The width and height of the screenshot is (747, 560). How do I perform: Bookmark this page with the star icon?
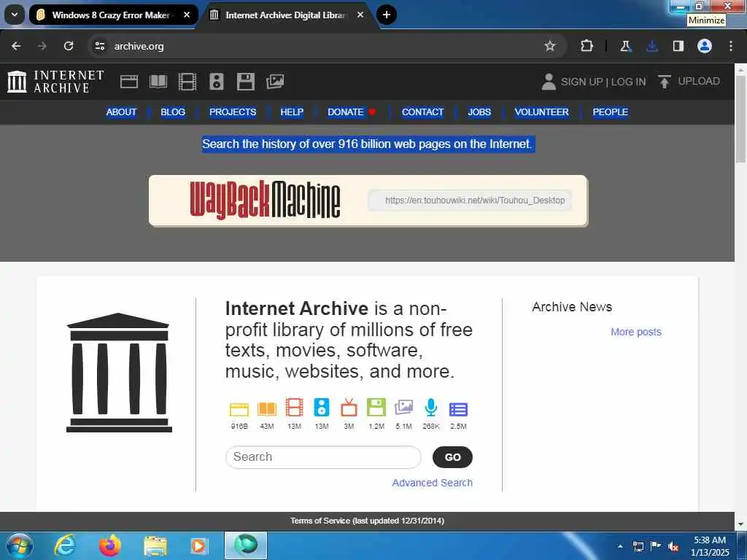pyautogui.click(x=550, y=46)
